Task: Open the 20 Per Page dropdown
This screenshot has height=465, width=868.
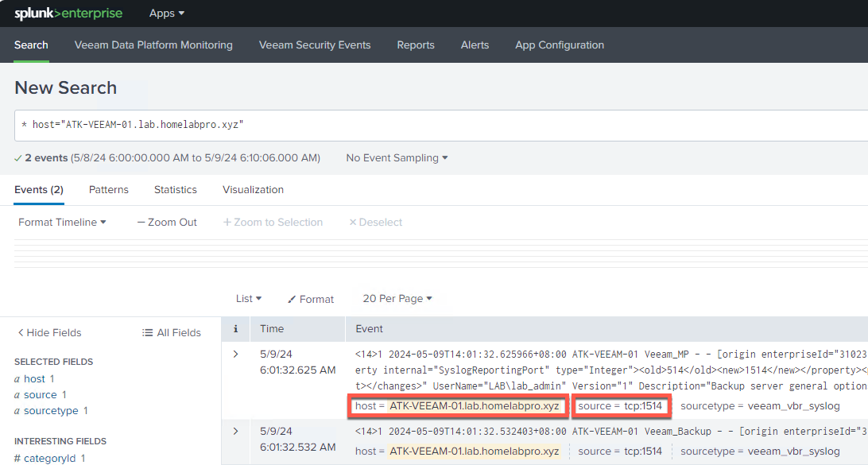Action: click(x=397, y=299)
